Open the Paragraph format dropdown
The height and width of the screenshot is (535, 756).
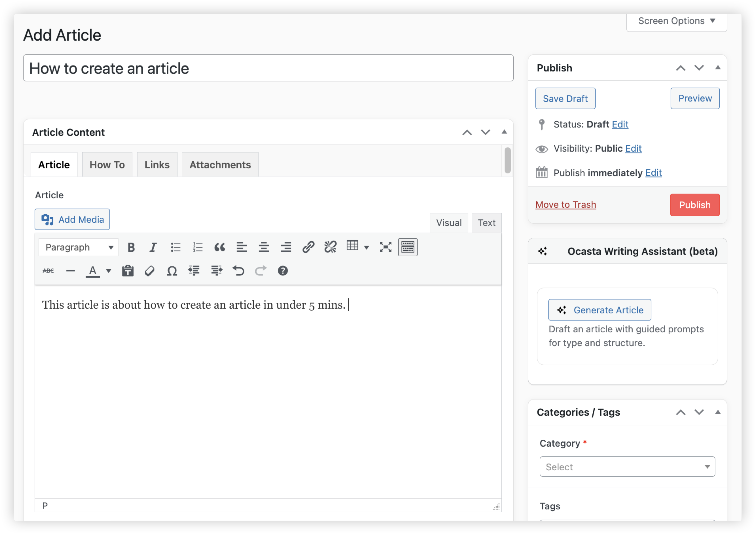click(x=78, y=247)
